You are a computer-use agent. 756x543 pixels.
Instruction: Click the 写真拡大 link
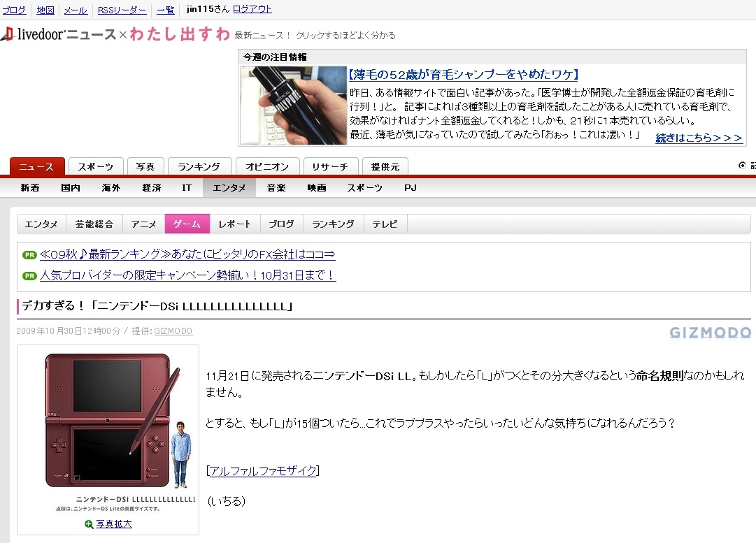click(114, 524)
